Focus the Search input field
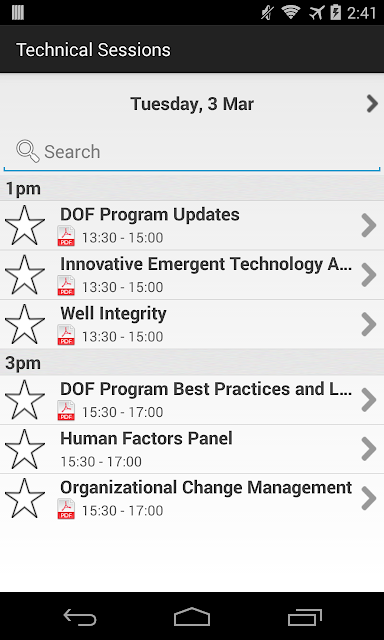Viewport: 384px width, 640px height. [x=192, y=152]
